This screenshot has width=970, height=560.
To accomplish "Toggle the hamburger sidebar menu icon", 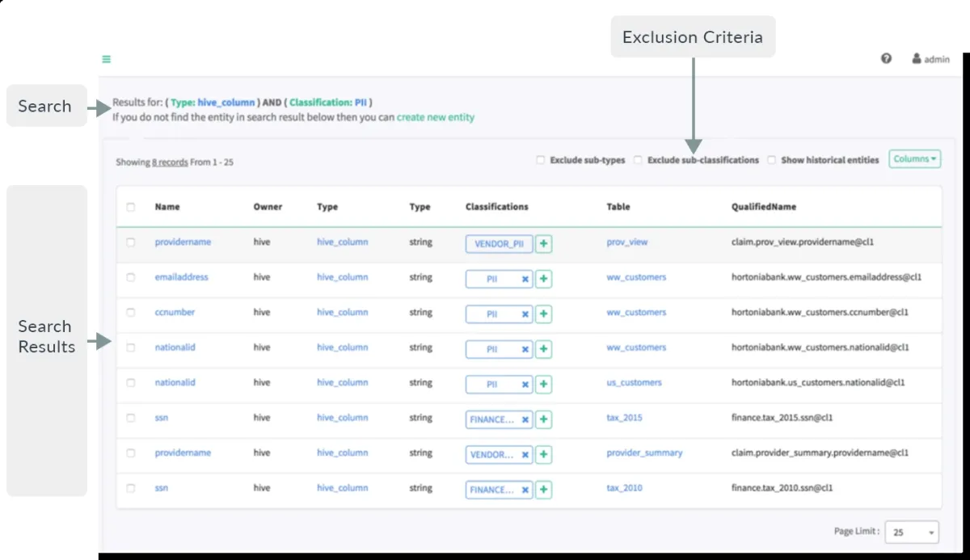I will 106,59.
